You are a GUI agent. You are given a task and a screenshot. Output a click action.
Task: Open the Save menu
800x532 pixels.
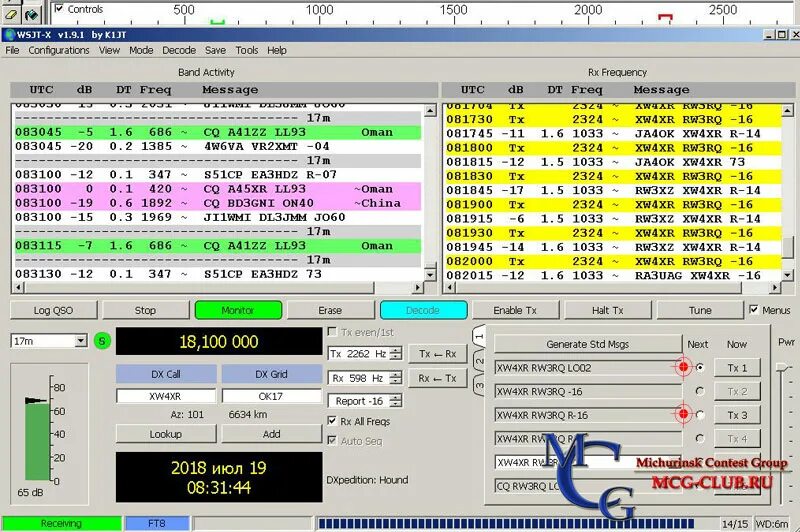pos(215,50)
